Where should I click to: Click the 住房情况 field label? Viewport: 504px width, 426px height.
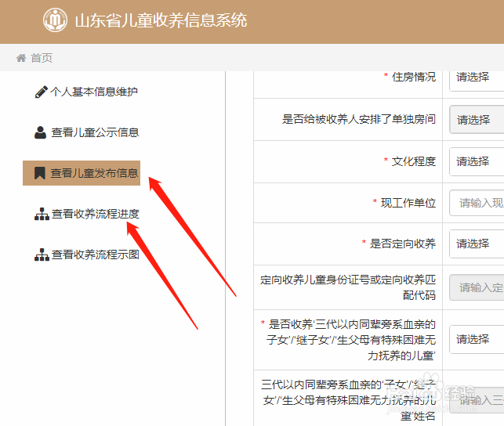click(413, 77)
